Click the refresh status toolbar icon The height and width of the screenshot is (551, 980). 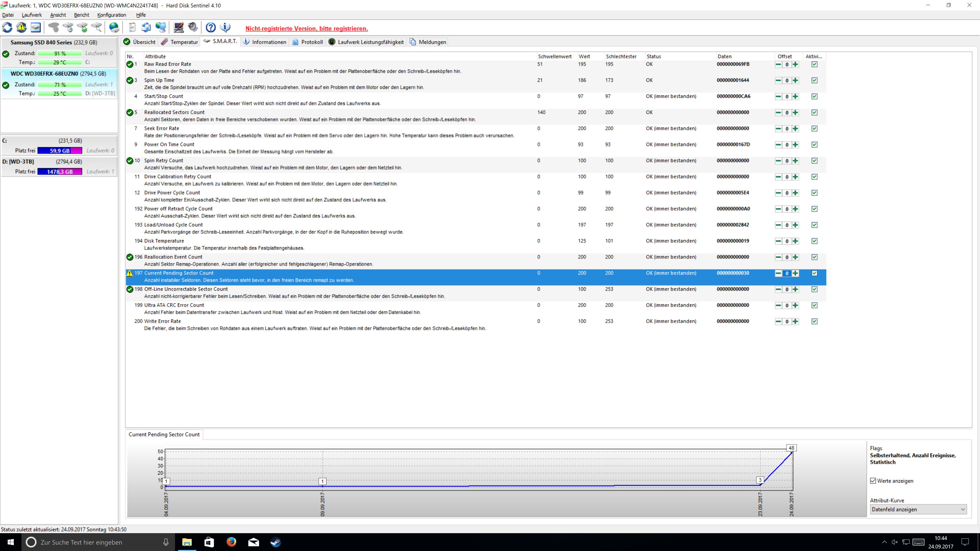7,27
